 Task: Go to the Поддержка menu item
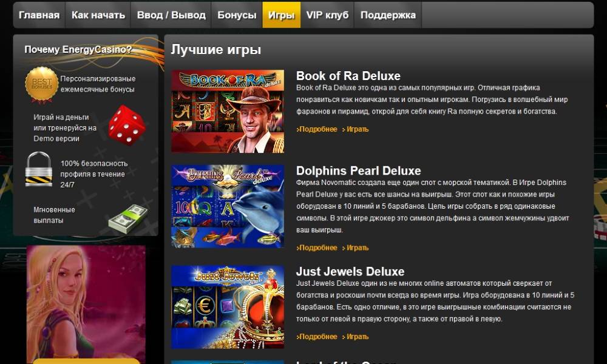tap(388, 15)
